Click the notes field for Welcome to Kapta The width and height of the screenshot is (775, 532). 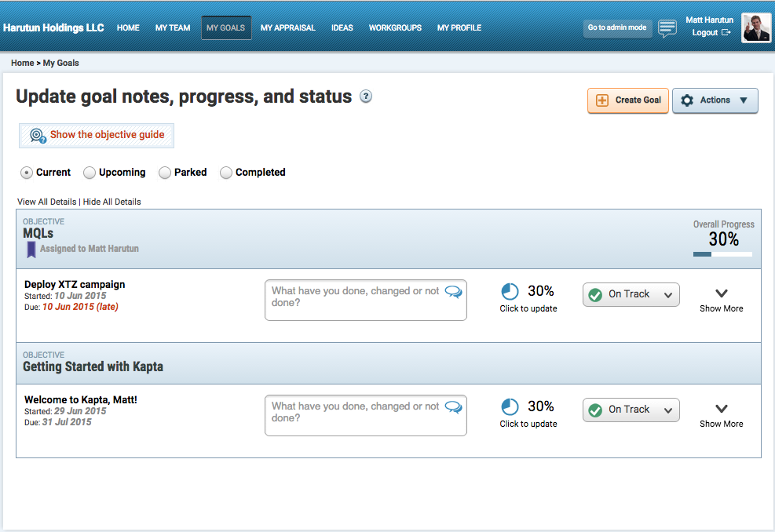[366, 415]
